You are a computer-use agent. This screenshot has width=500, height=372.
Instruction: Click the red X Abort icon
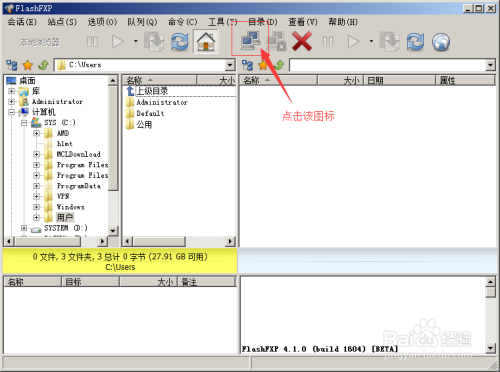tap(302, 41)
